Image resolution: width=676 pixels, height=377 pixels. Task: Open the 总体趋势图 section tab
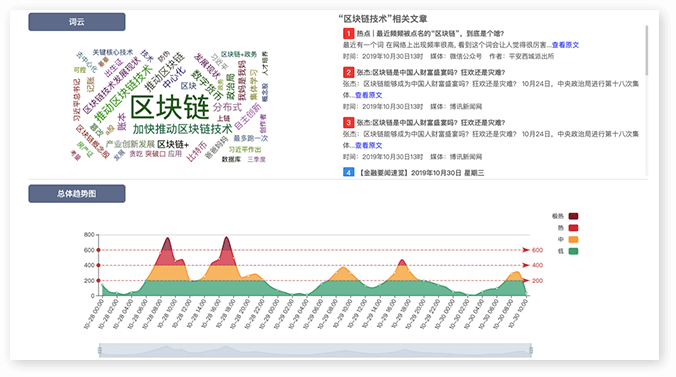pyautogui.click(x=77, y=194)
